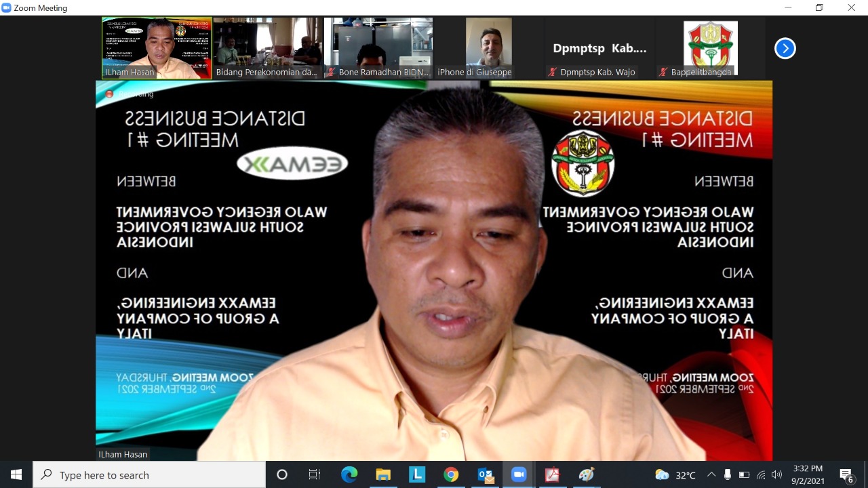Select ILham Hasan's video thumbnail

tap(157, 48)
